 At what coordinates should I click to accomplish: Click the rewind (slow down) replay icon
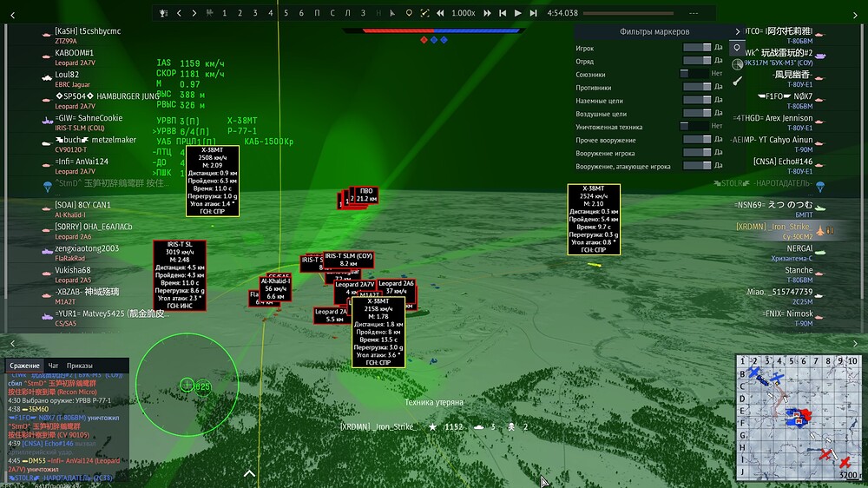[x=441, y=13]
